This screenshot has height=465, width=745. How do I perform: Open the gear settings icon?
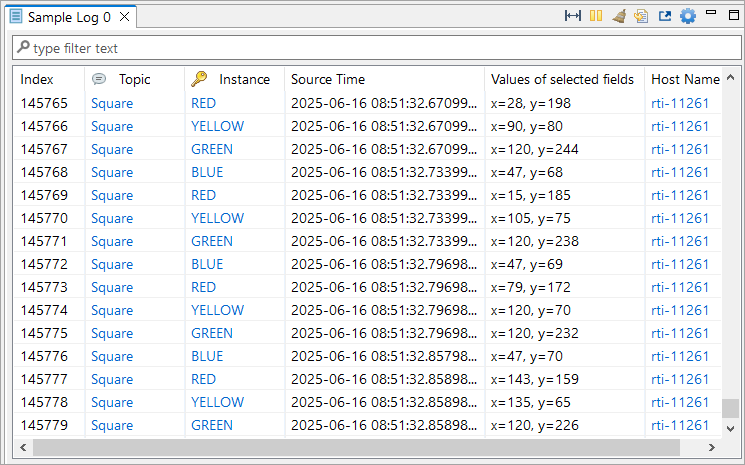[688, 17]
